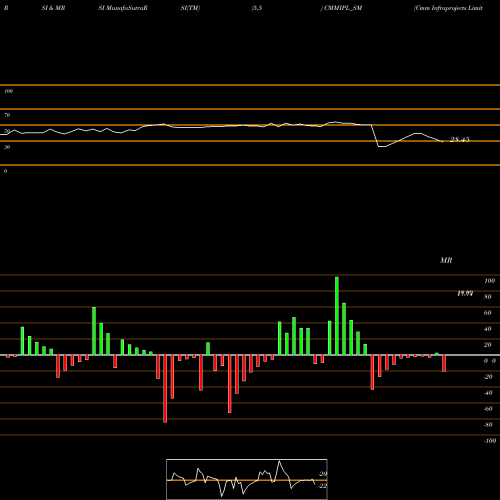500x500 pixels.
Task: Click the RSI axis label 100
Action: (x=8, y=91)
